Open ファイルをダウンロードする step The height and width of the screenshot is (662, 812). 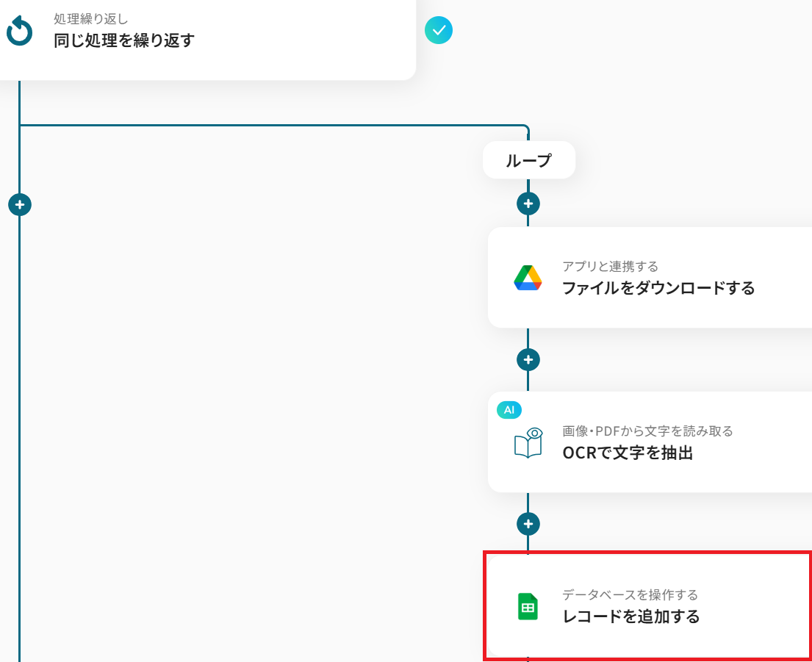click(650, 278)
